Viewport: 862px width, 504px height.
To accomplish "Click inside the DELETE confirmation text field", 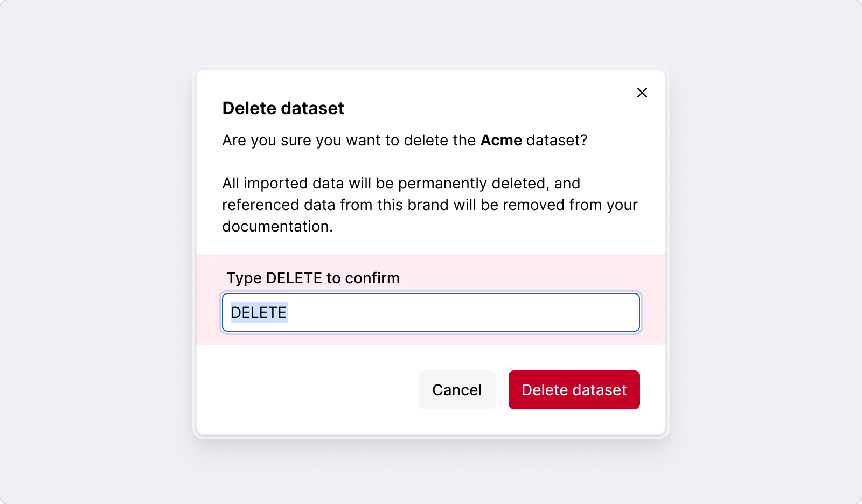I will pyautogui.click(x=431, y=312).
